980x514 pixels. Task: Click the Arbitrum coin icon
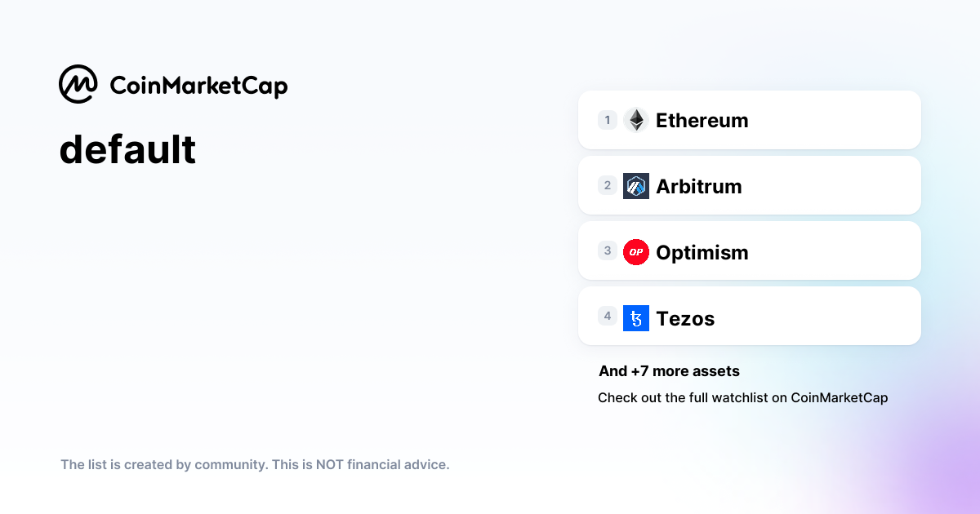[x=635, y=186]
